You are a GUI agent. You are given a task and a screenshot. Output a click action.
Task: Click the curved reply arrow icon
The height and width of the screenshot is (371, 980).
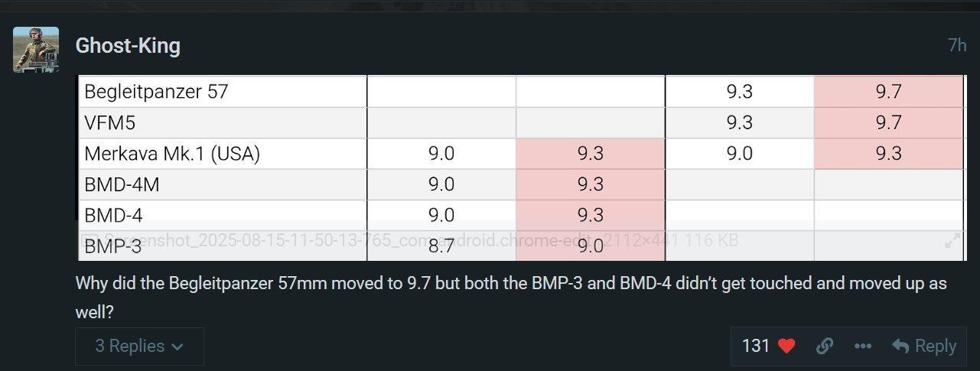coord(901,347)
